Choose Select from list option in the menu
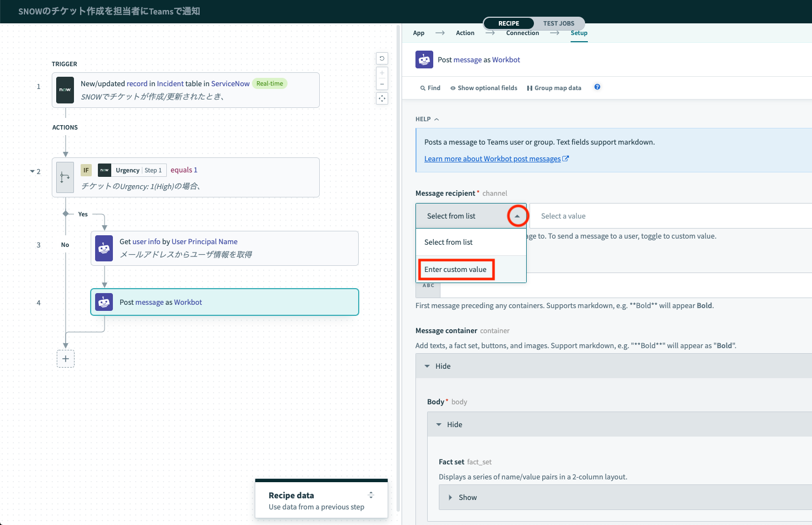This screenshot has width=812, height=525. [471, 242]
